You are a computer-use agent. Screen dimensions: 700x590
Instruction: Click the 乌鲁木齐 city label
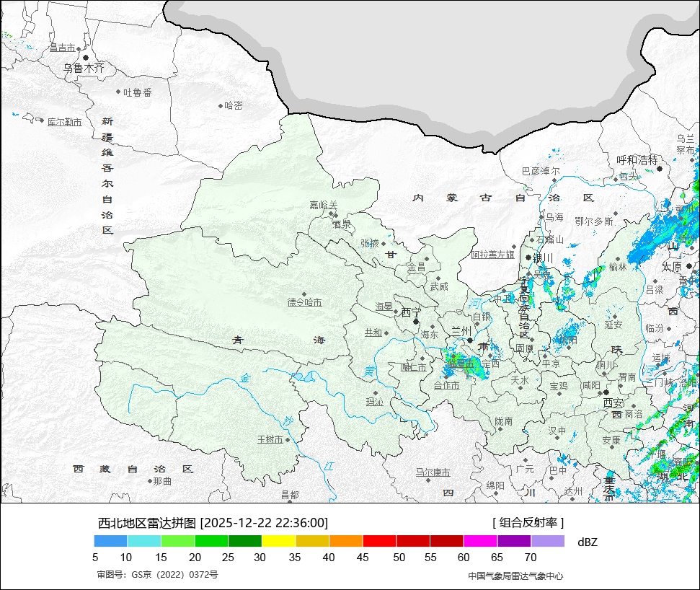coord(84,69)
